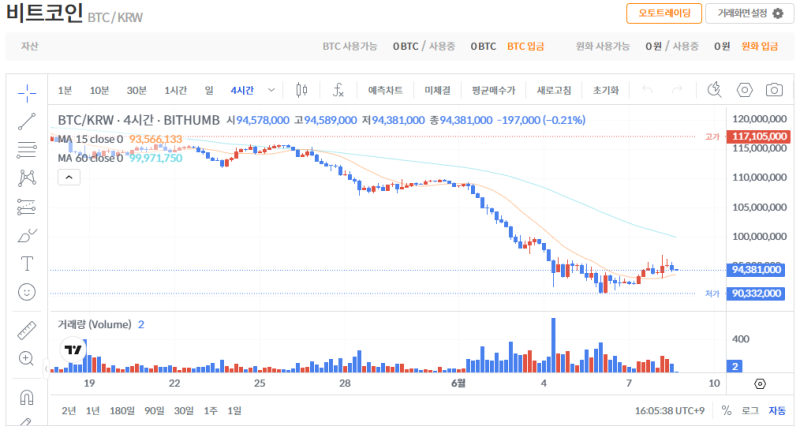Select the forecast and measurement tool

(27, 207)
